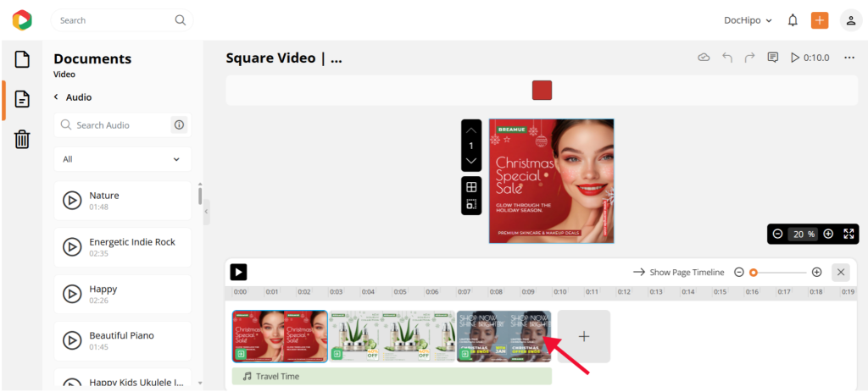Zoom in the timeline
The image size is (868, 392).
pos(816,272)
